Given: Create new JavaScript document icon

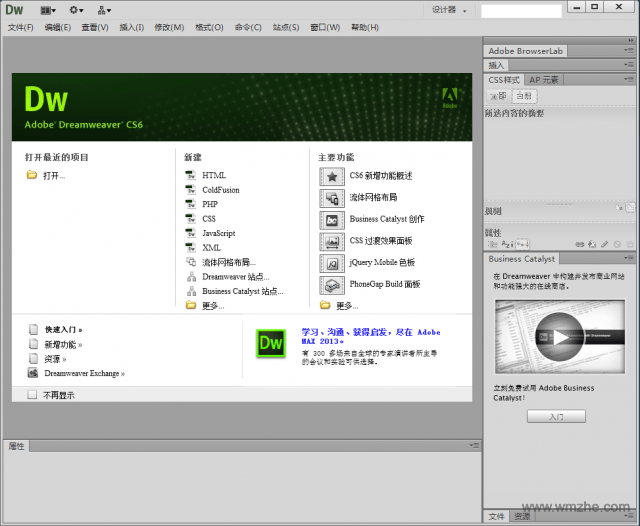Looking at the screenshot, I should click(x=191, y=233).
